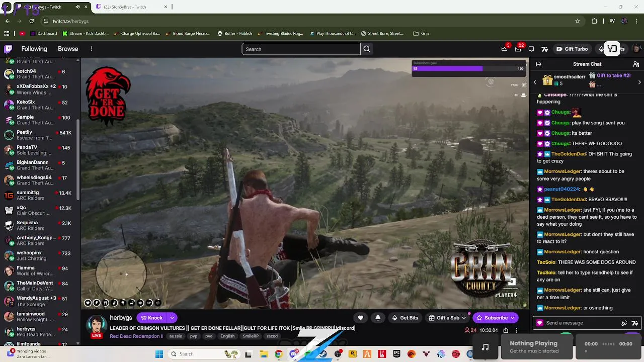Viewport: 644px width, 362px height.
Task: Click the Knock button
Action: pyautogui.click(x=152, y=318)
